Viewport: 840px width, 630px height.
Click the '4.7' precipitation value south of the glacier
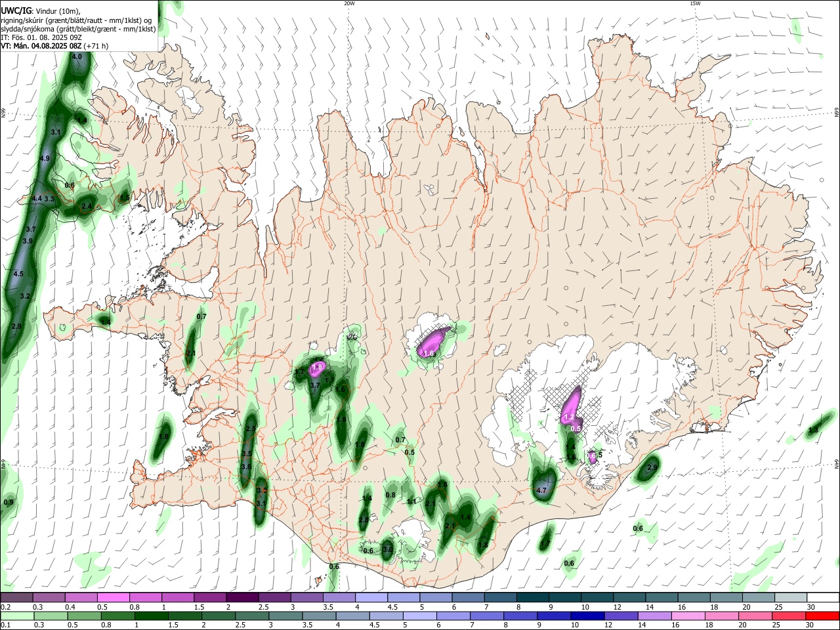click(x=541, y=490)
